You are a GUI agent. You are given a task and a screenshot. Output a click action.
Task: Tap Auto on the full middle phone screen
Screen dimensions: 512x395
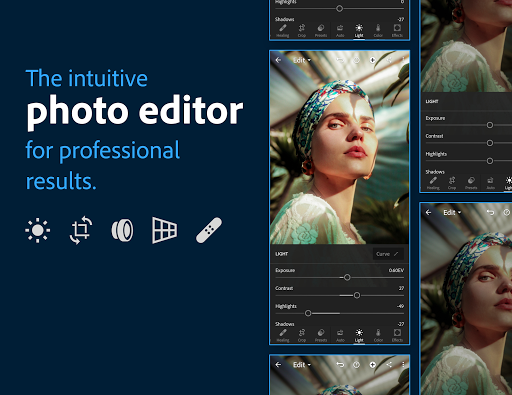click(340, 335)
